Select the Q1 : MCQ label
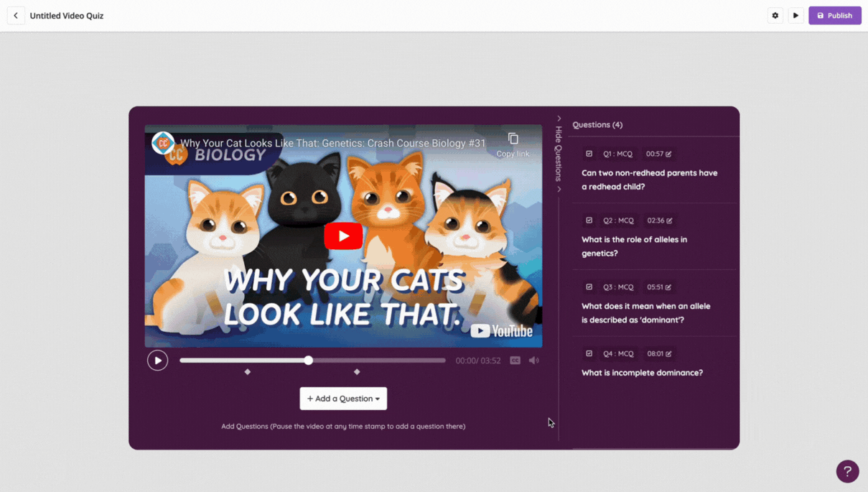Image resolution: width=868 pixels, height=492 pixels. tap(617, 154)
